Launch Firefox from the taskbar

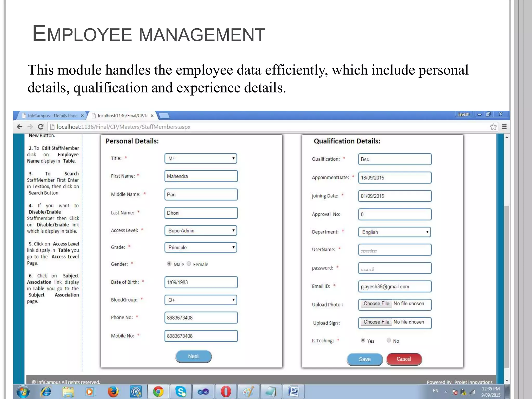tap(113, 392)
